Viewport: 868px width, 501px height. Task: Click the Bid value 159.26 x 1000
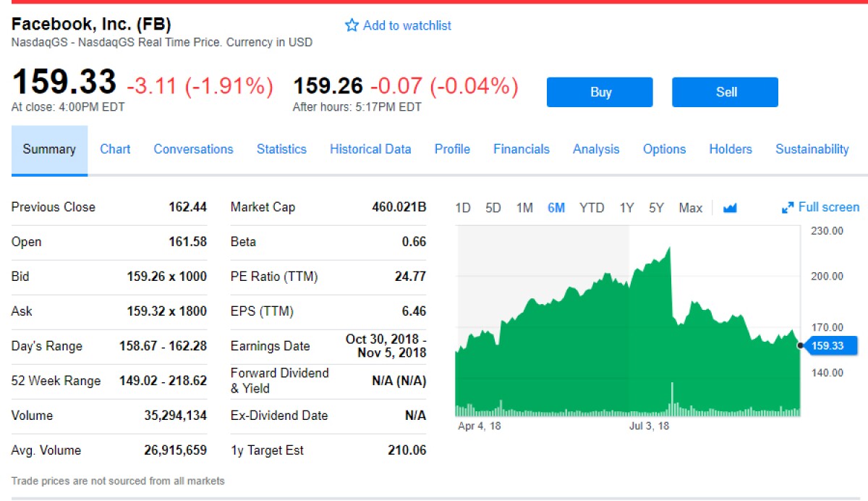click(167, 277)
